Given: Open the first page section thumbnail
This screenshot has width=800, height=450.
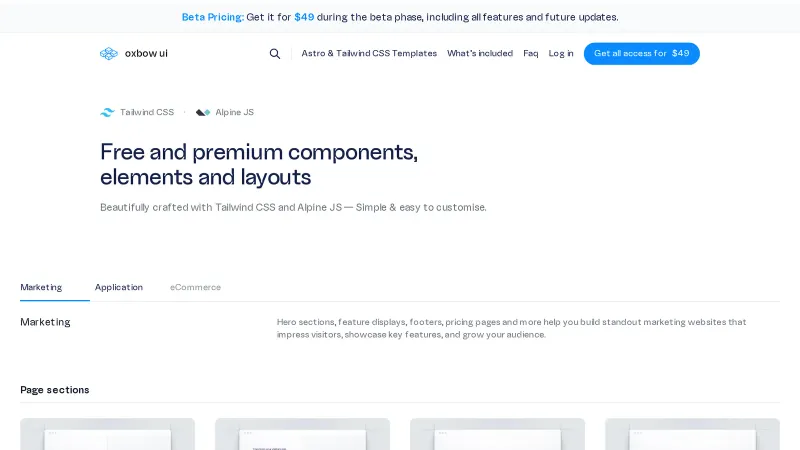Looking at the screenshot, I should (x=107, y=435).
